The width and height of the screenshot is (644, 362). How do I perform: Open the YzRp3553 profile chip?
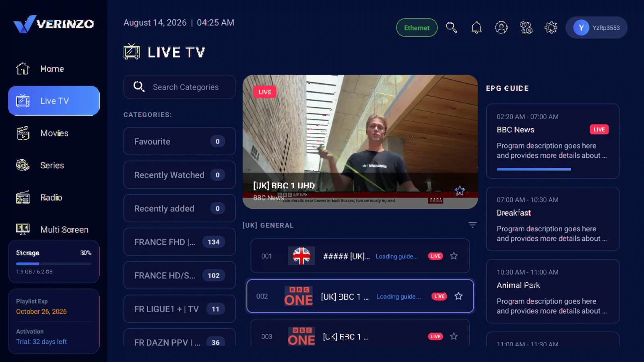pos(597,27)
